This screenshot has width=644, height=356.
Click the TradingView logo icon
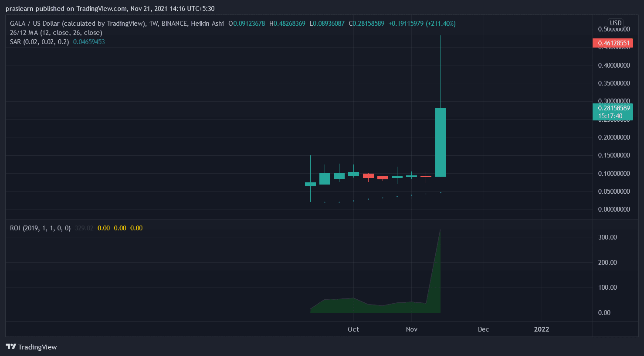click(x=11, y=347)
